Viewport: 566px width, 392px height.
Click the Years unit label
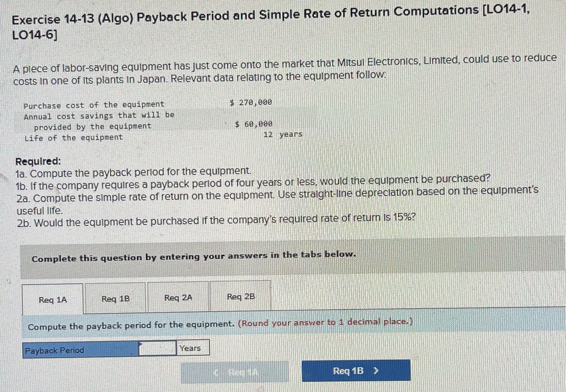190,348
